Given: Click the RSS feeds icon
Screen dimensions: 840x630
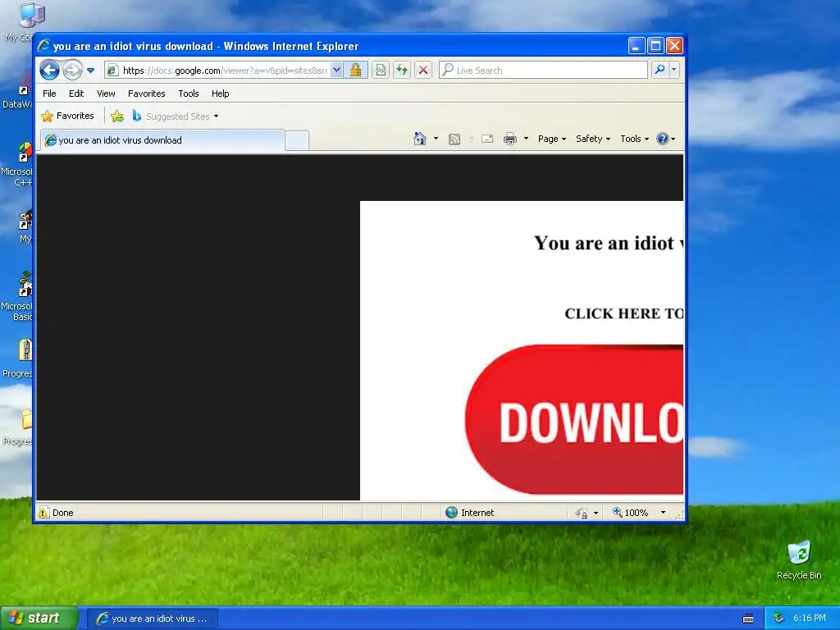Looking at the screenshot, I should coord(454,139).
